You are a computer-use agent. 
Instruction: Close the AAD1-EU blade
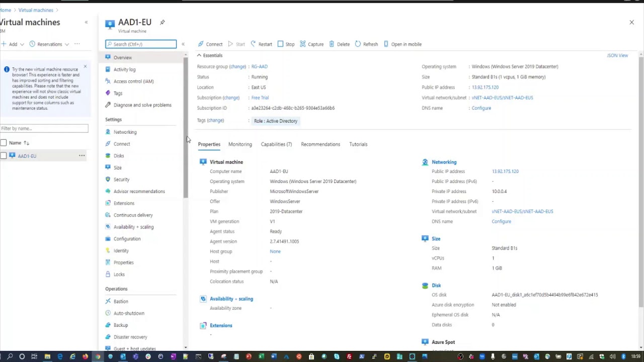[x=631, y=22]
